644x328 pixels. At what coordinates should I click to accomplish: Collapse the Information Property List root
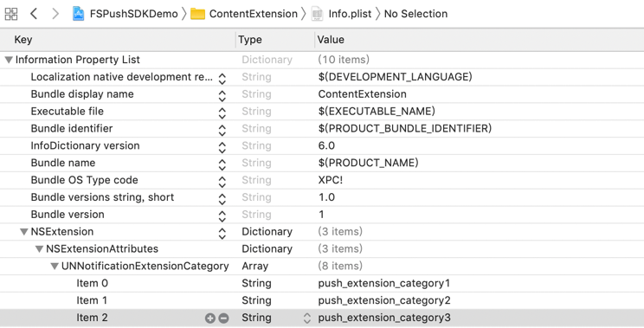[9, 60]
